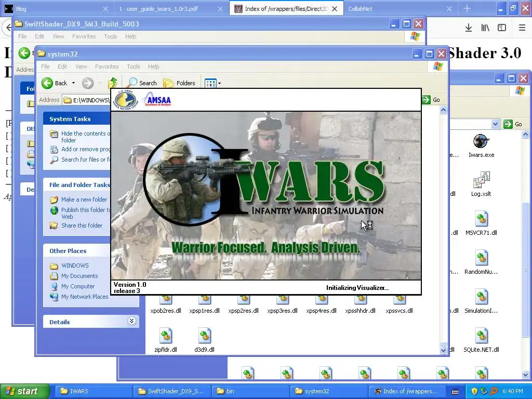This screenshot has height=399, width=532.
Task: Open File menu in system32 window
Action: tap(46, 66)
